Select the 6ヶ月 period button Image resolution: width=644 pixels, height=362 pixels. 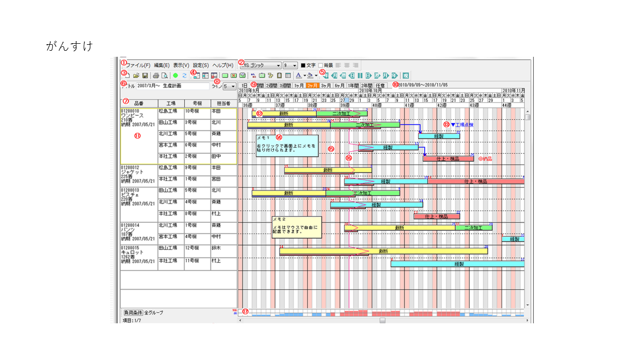(339, 85)
